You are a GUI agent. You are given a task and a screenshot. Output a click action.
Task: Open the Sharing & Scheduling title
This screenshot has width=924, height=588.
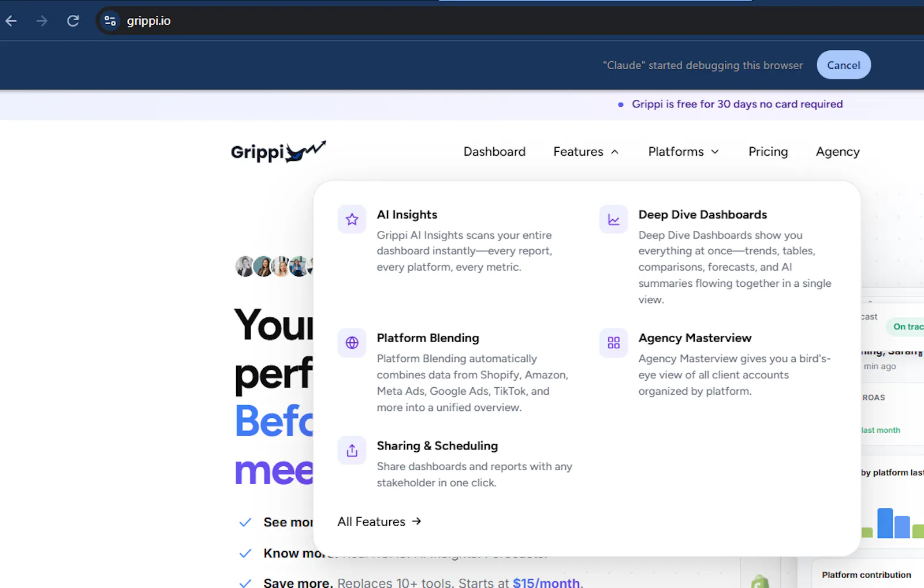click(437, 446)
